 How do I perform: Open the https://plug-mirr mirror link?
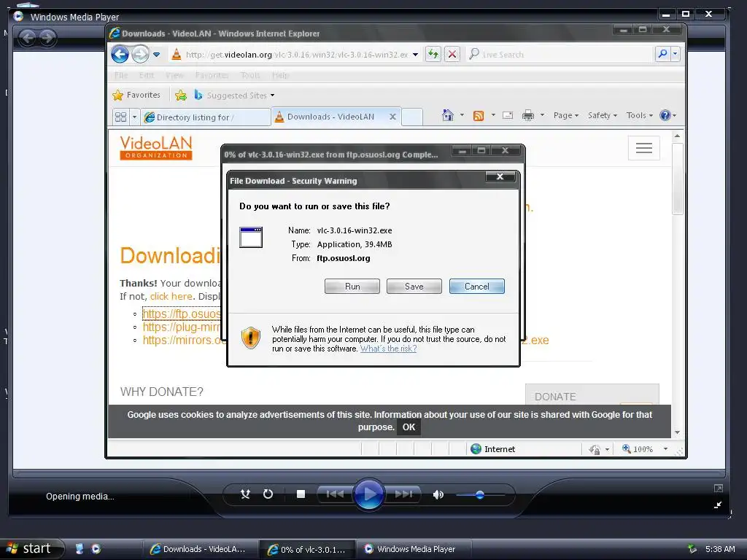[182, 327]
